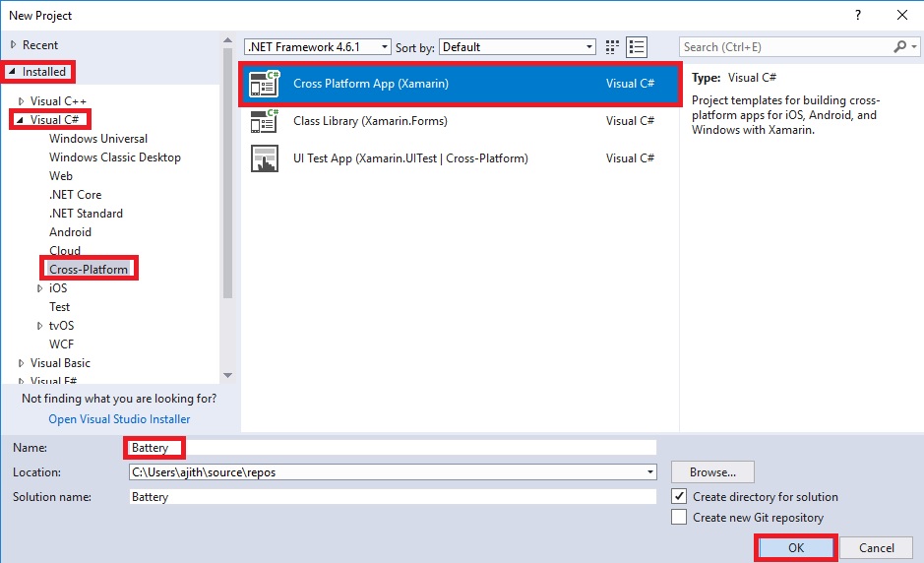Select the Test category

pyautogui.click(x=59, y=307)
